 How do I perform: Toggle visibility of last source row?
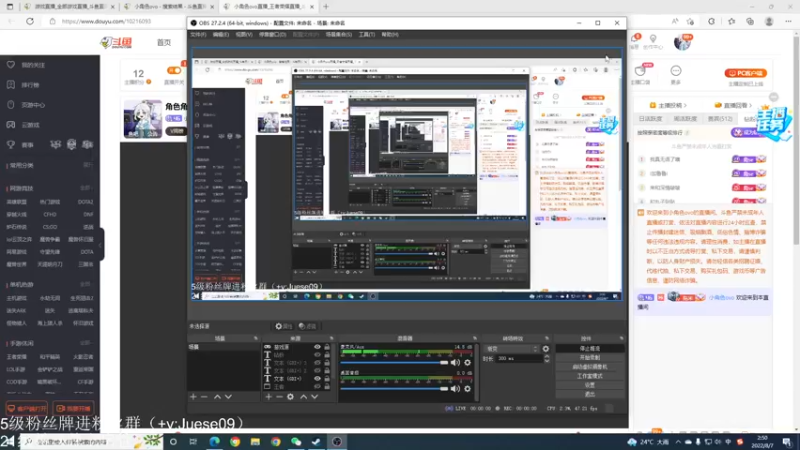(x=317, y=387)
